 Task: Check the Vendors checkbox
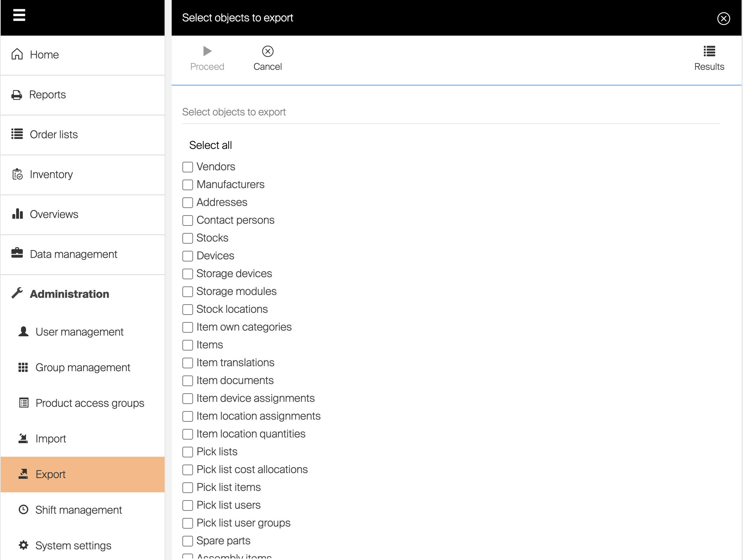[x=188, y=167]
